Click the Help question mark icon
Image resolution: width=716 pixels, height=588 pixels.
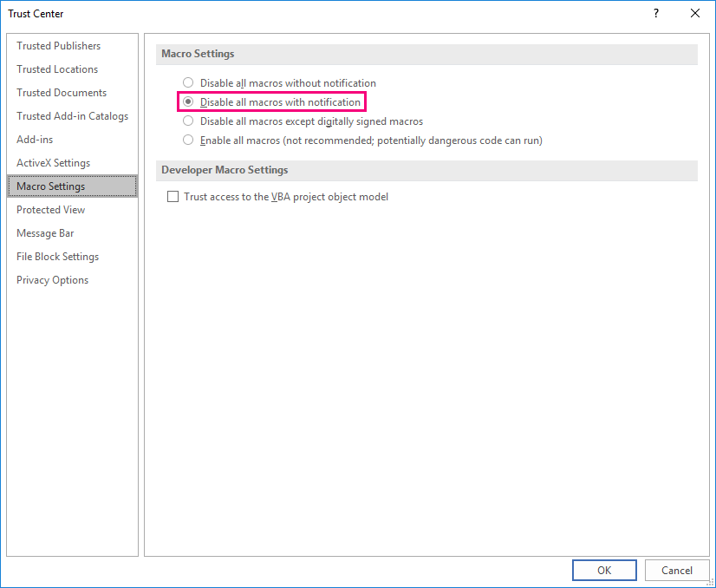click(656, 13)
